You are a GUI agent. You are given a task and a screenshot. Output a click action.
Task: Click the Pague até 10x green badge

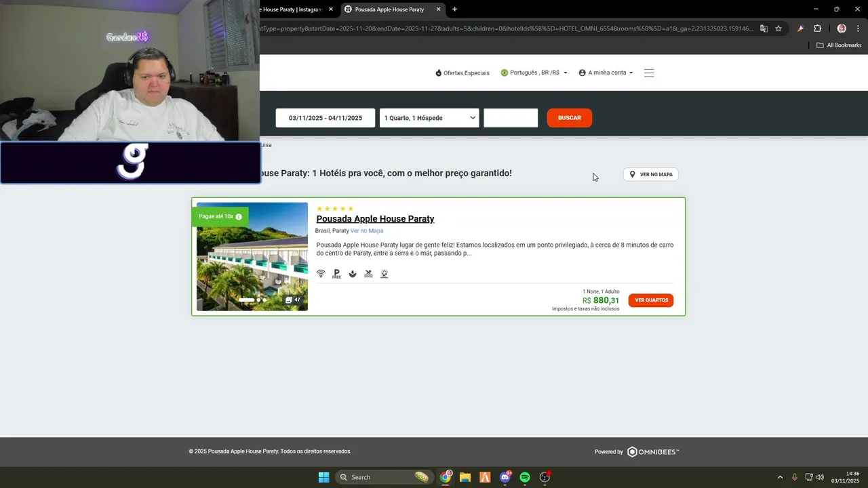tap(220, 217)
